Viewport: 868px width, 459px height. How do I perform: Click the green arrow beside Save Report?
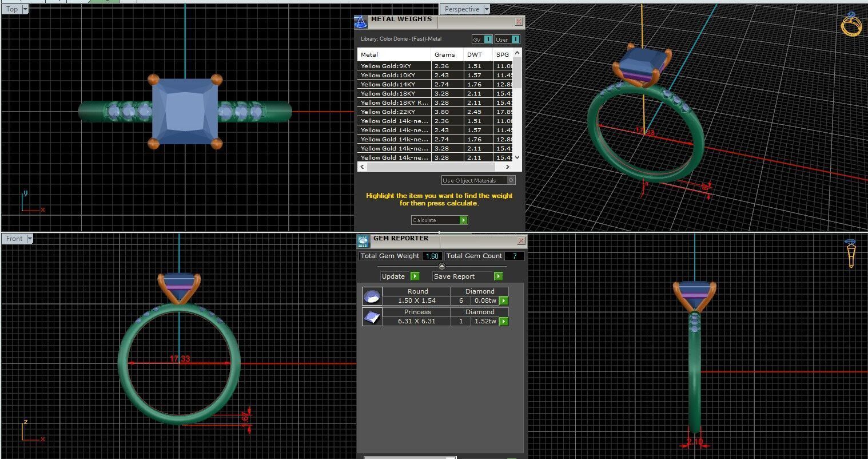[x=499, y=276]
